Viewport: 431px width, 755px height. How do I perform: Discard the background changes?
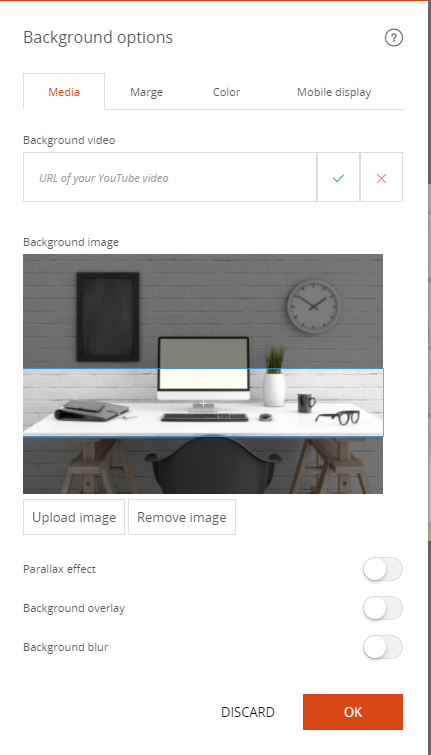pos(248,712)
